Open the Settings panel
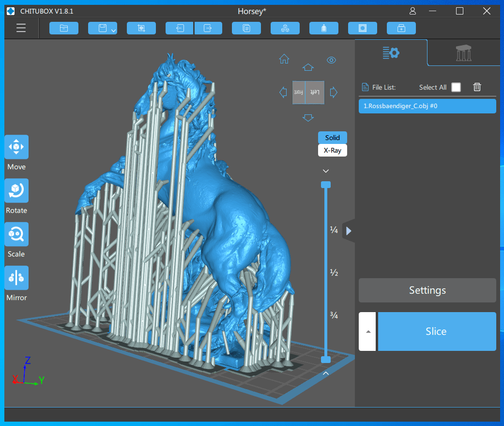 [x=427, y=290]
